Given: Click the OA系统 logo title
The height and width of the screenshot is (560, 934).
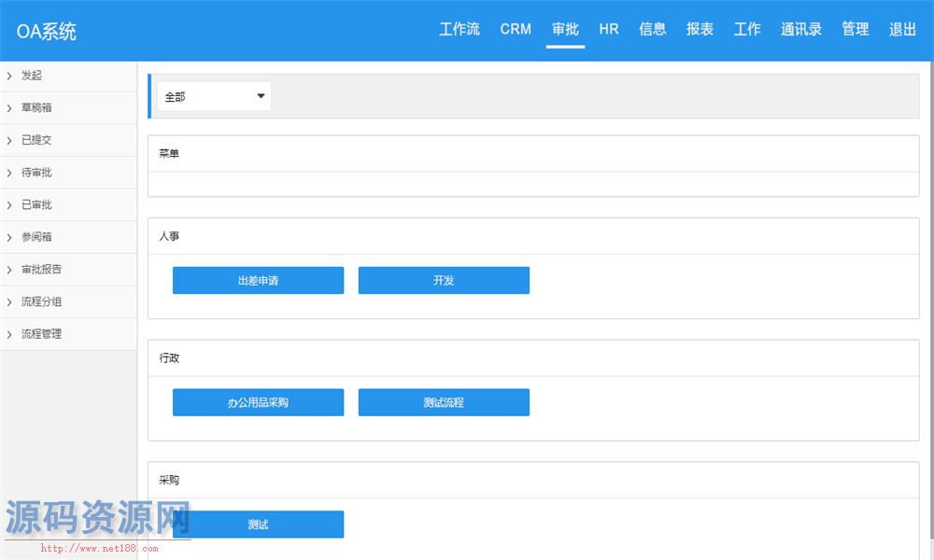Looking at the screenshot, I should (47, 31).
